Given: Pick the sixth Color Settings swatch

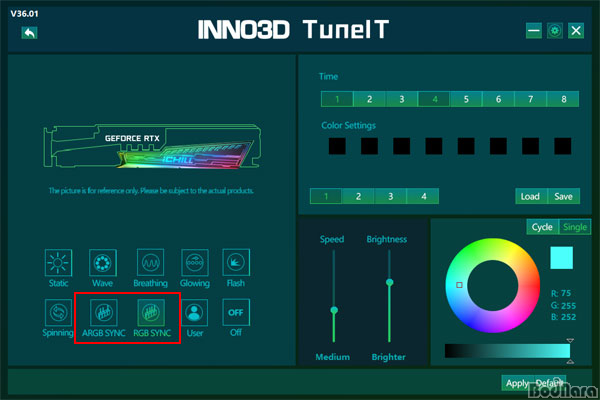Looking at the screenshot, I should point(498,146).
